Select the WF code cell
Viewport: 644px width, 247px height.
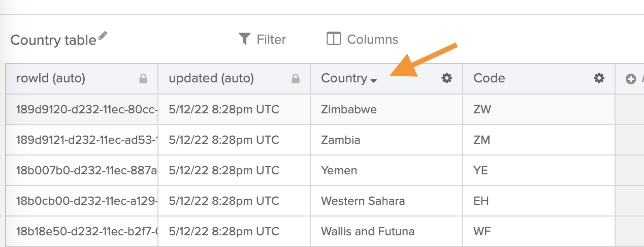click(x=481, y=231)
